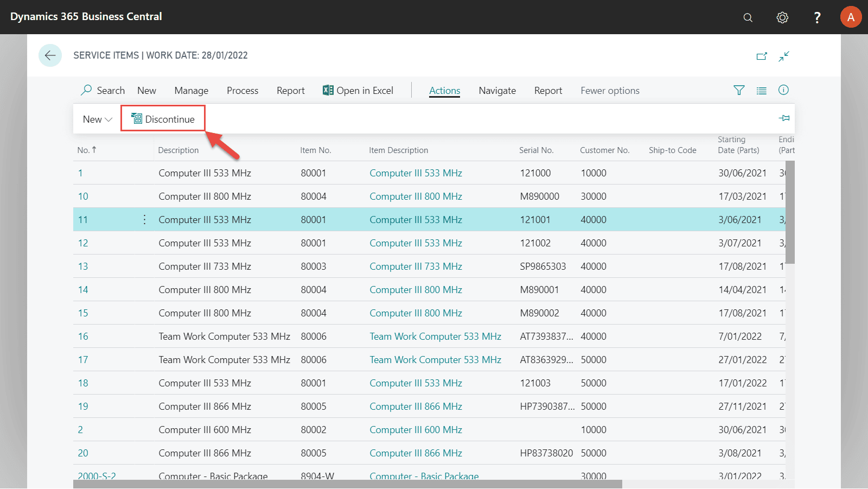Click the list view layout icon
Screen dimensions: 868x489
762,91
